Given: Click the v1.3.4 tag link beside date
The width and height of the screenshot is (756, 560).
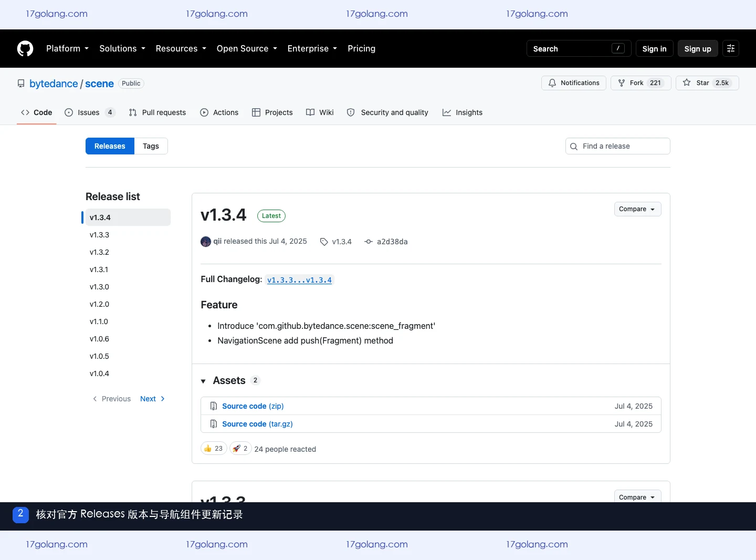Looking at the screenshot, I should pos(342,242).
